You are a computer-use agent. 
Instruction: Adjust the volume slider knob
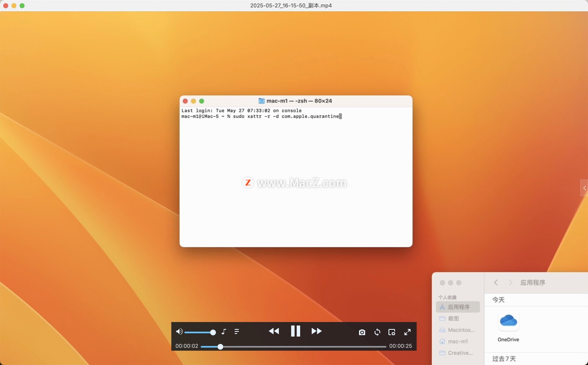click(213, 332)
